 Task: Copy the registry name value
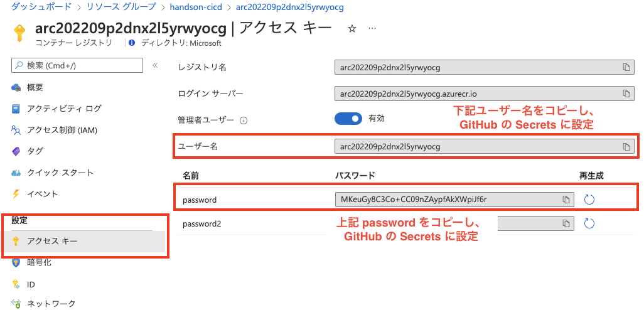626,68
